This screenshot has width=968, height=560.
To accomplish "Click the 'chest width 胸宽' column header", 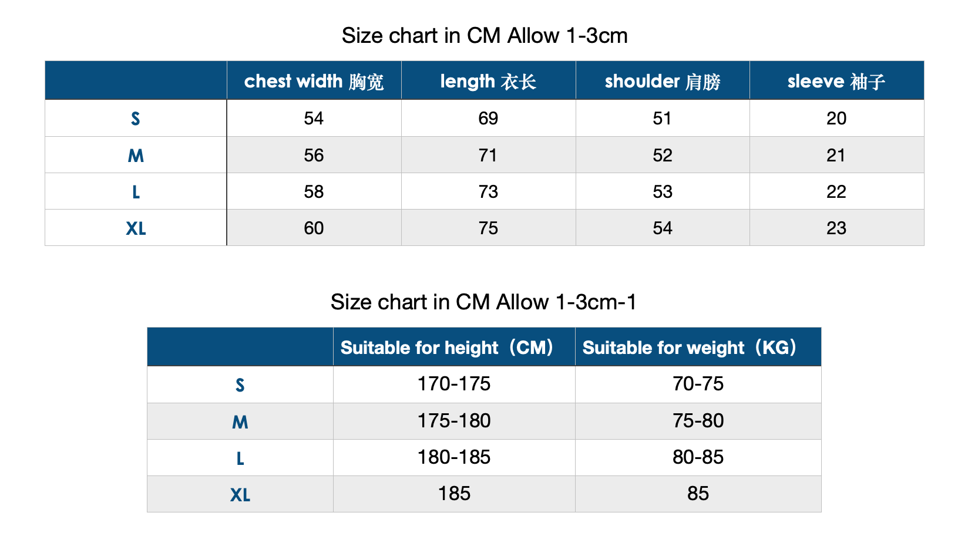I will (x=314, y=81).
